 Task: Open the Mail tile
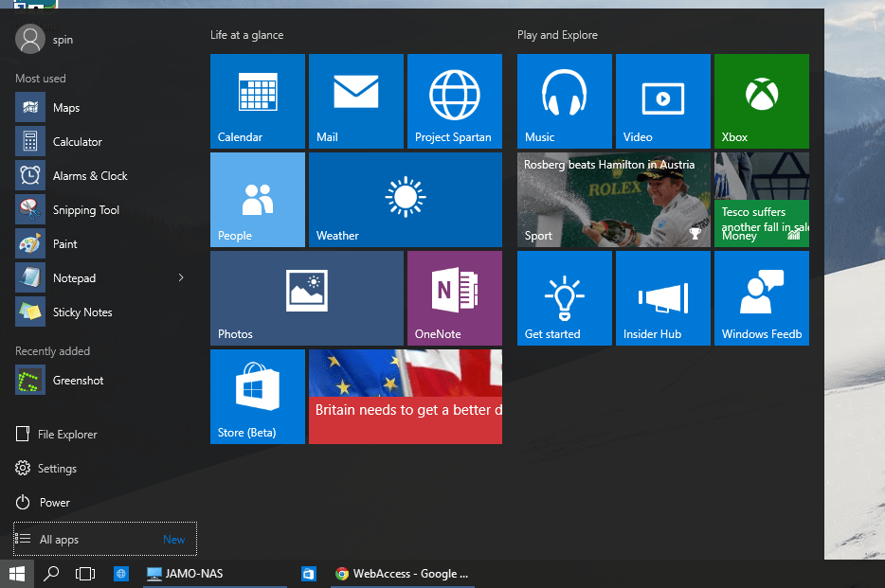[356, 101]
